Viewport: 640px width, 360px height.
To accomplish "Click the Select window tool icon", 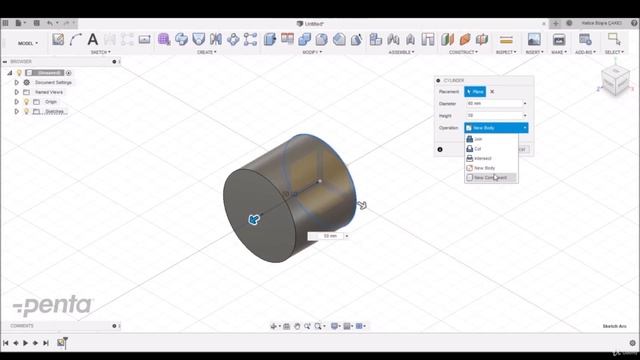I will [x=614, y=39].
